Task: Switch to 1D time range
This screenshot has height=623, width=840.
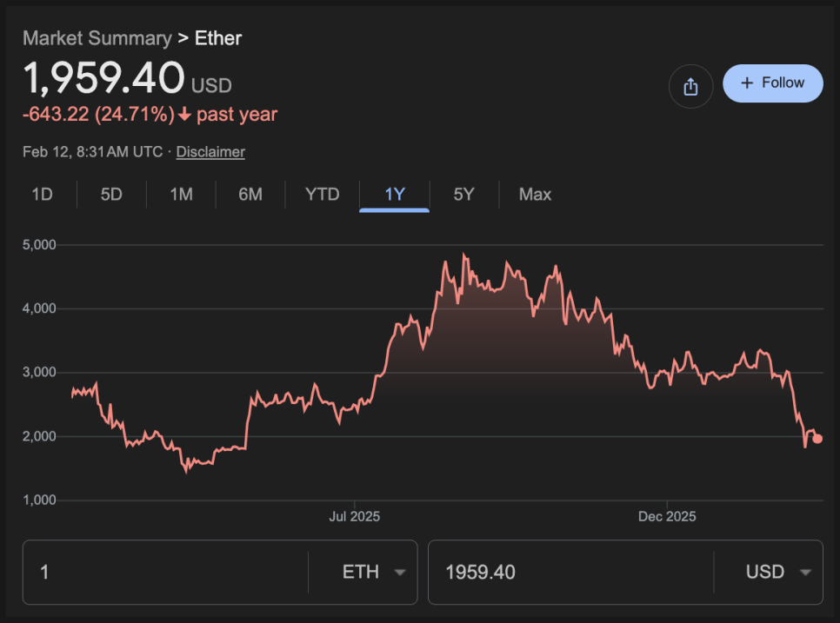Action: click(42, 194)
